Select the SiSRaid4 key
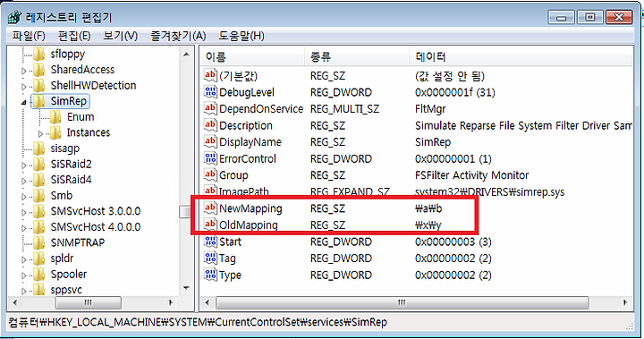Screen dimensions: 644x339 pos(71,180)
